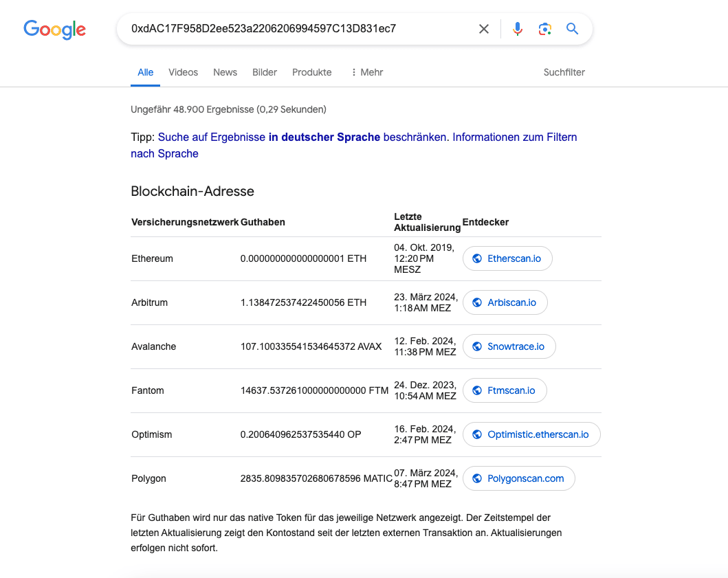Open the Suchfilter options
The width and height of the screenshot is (728, 578).
pyautogui.click(x=564, y=72)
